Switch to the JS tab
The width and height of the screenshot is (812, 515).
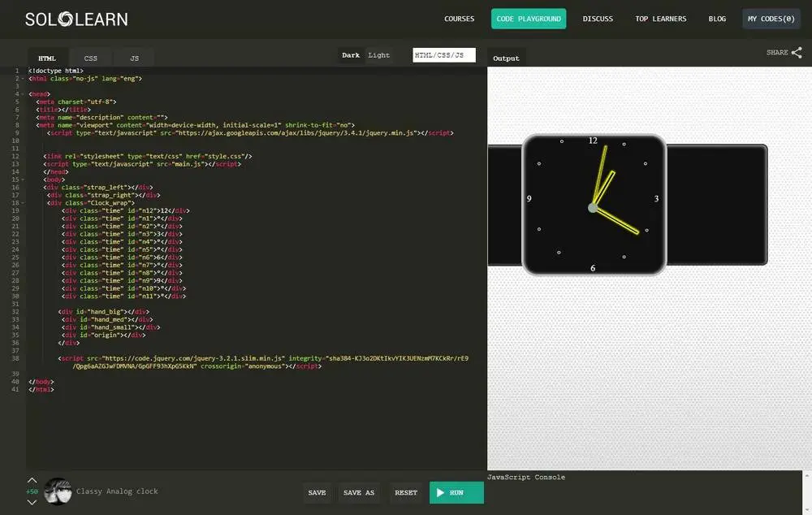click(x=134, y=58)
